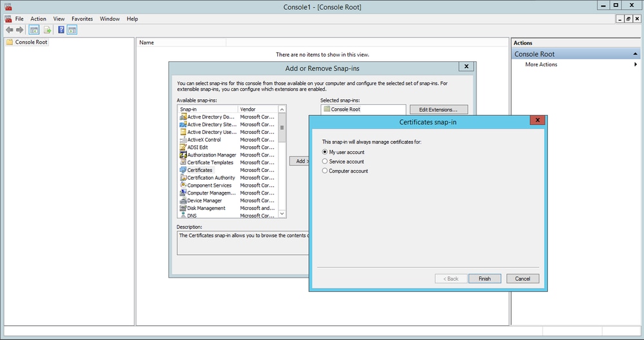Click the snap-in list scrollbar thumb
The height and width of the screenshot is (340, 644).
point(282,127)
